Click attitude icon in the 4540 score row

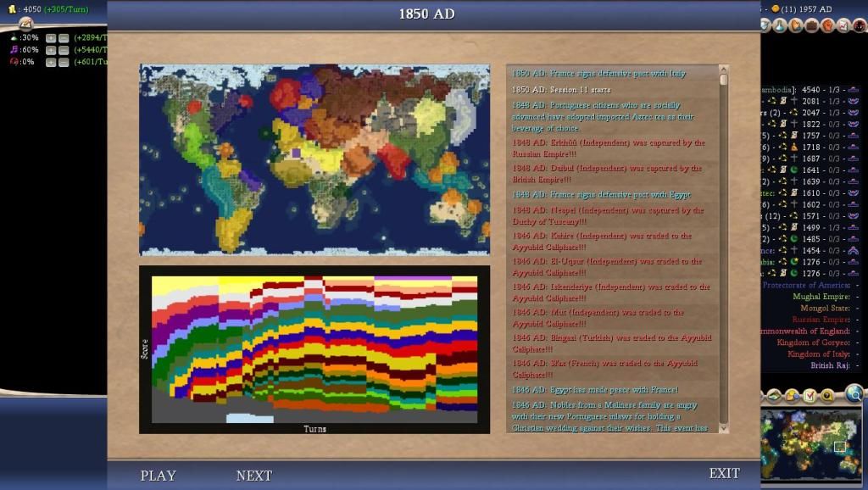point(853,90)
